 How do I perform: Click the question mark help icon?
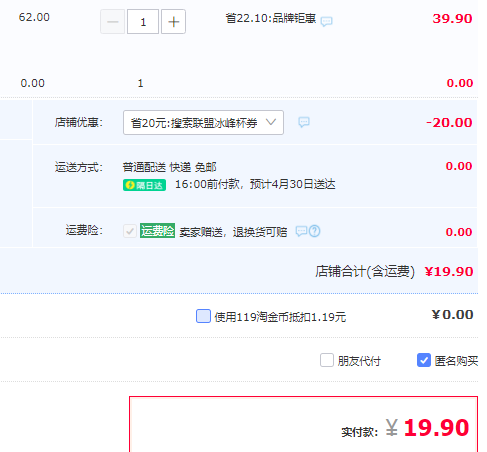[x=314, y=231]
